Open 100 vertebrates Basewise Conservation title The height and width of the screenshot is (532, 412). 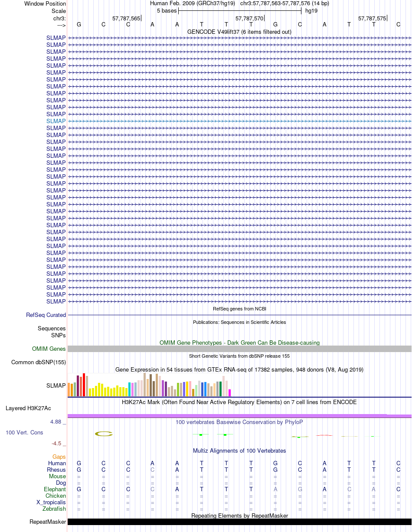click(239, 422)
